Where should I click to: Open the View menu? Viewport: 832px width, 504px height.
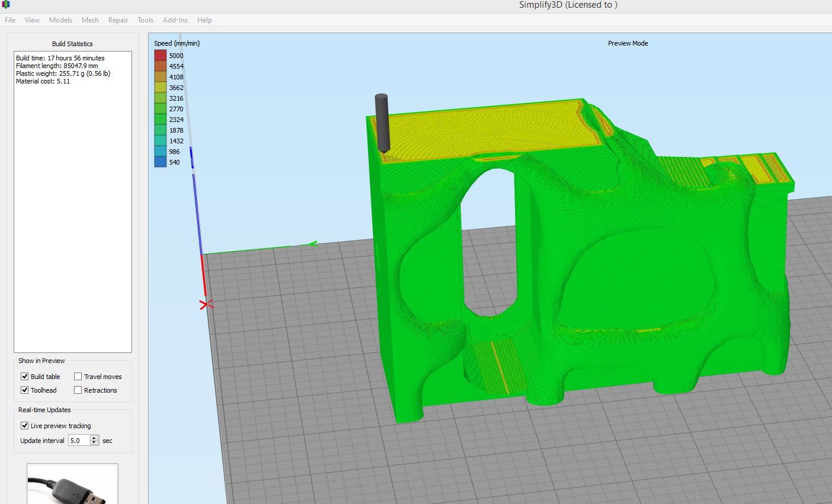pyautogui.click(x=32, y=20)
